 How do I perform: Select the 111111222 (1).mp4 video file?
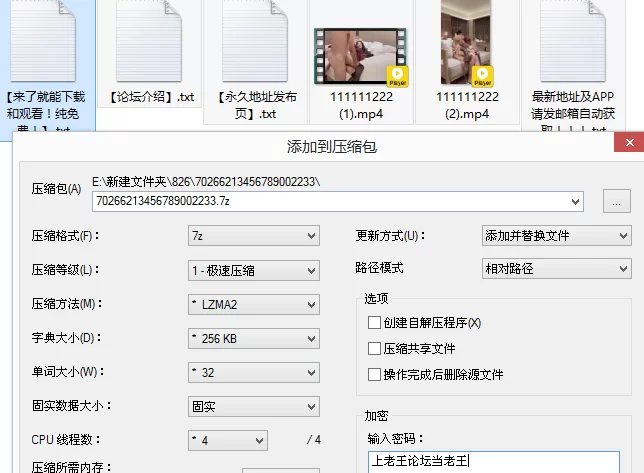pyautogui.click(x=361, y=57)
